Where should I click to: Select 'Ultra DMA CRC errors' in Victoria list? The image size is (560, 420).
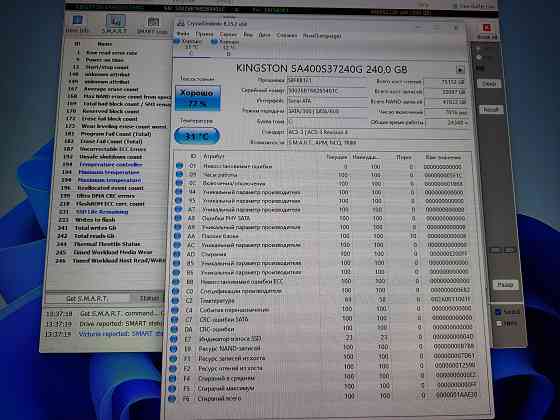pyautogui.click(x=105, y=196)
